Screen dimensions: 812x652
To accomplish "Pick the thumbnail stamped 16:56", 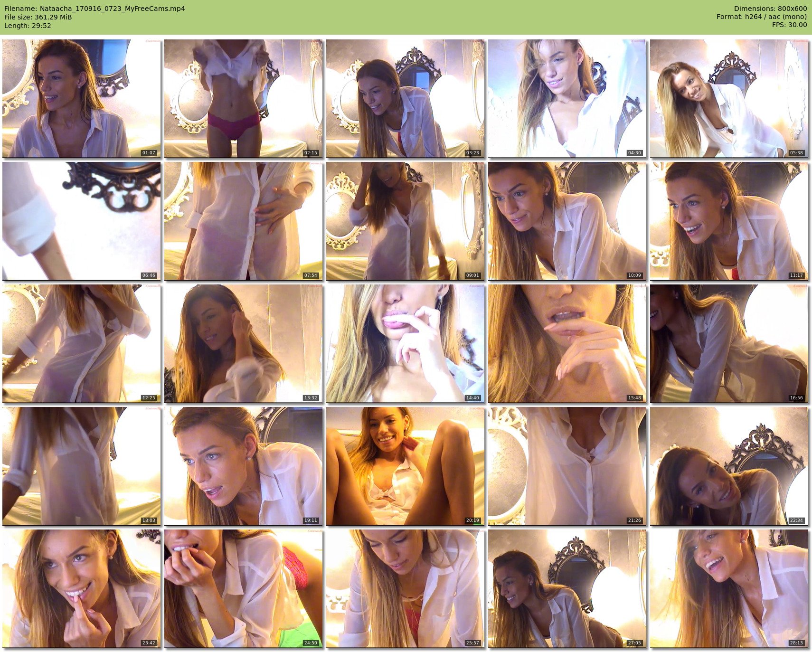I will coord(729,343).
